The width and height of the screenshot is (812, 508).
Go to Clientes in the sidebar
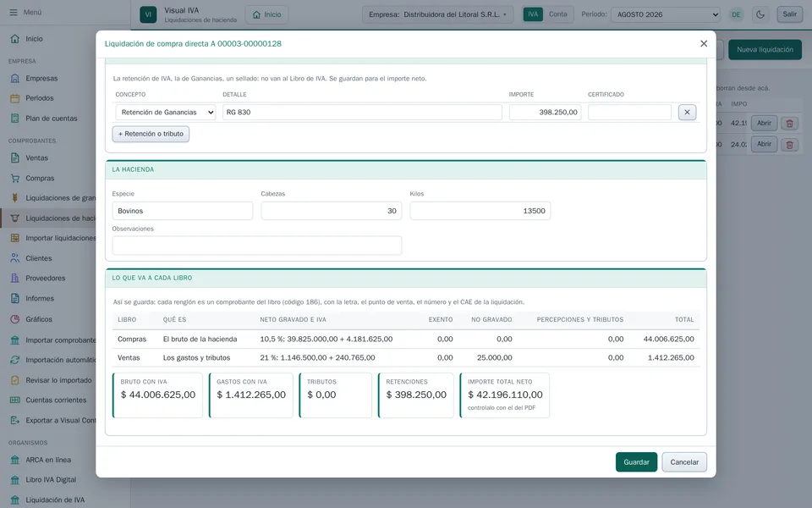39,258
